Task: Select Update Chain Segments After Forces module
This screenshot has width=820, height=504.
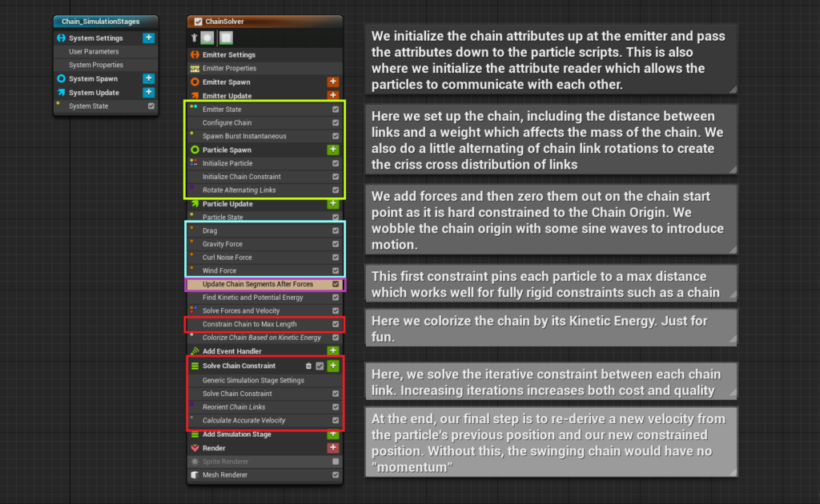Action: click(x=264, y=284)
